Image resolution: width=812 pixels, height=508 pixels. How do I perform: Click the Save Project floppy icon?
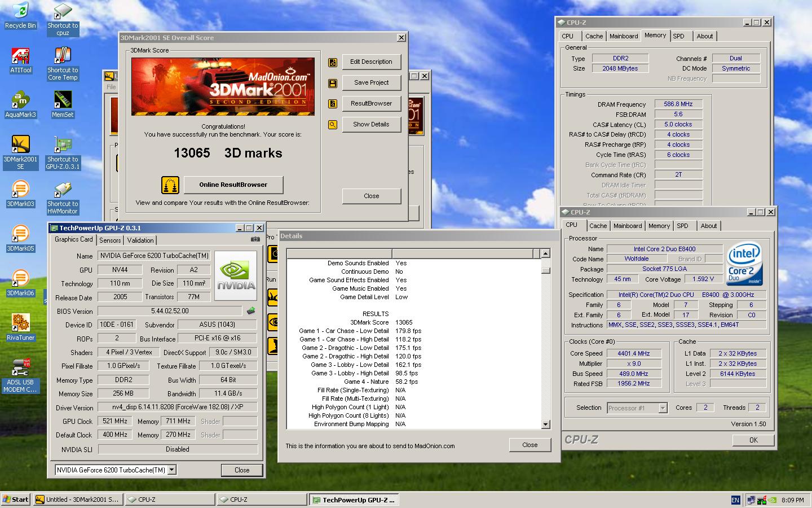click(x=333, y=83)
